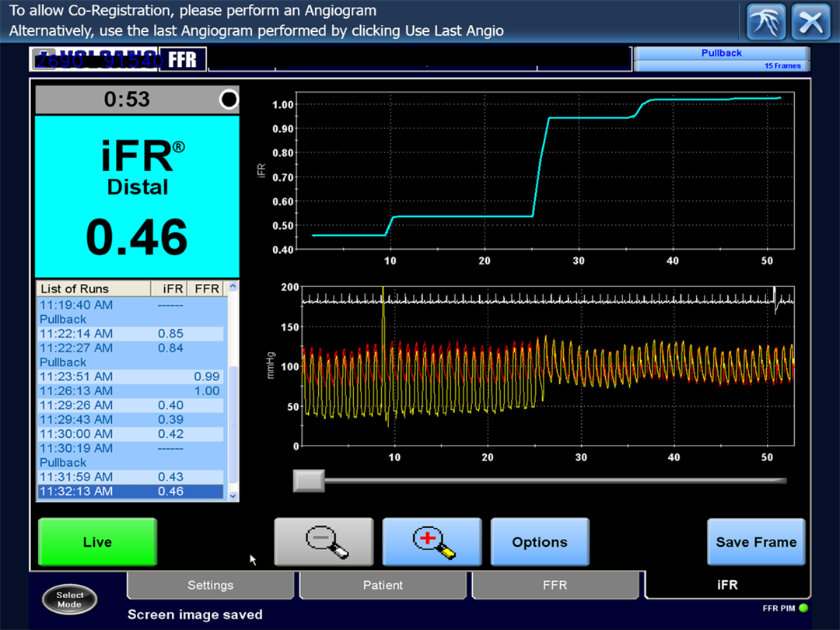
Task: Click the Pullback label under 11:19:40 AM
Action: 63,320
